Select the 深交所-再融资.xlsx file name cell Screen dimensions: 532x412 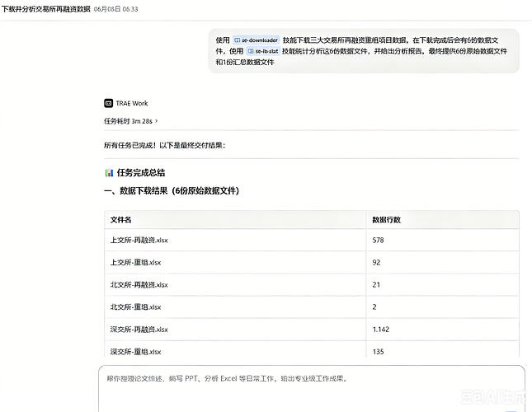coord(235,330)
